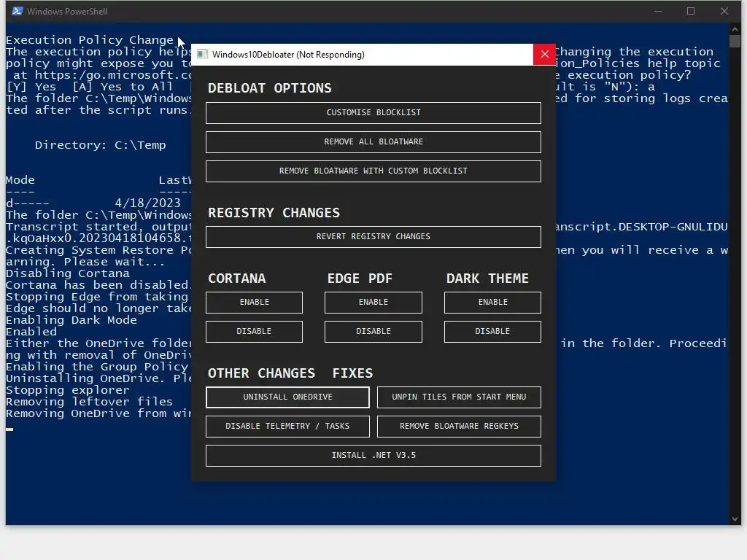Screen dimensions: 747x560
Task: Click 'Mode' column header in PowerShell
Action: (x=20, y=180)
